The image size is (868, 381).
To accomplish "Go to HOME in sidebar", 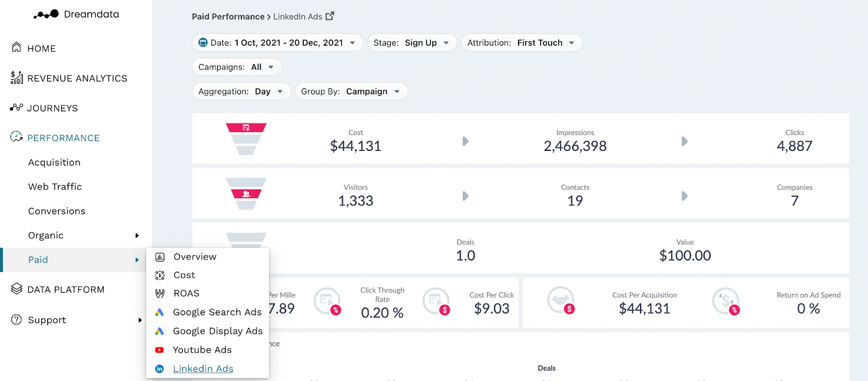I will pyautogui.click(x=41, y=48).
